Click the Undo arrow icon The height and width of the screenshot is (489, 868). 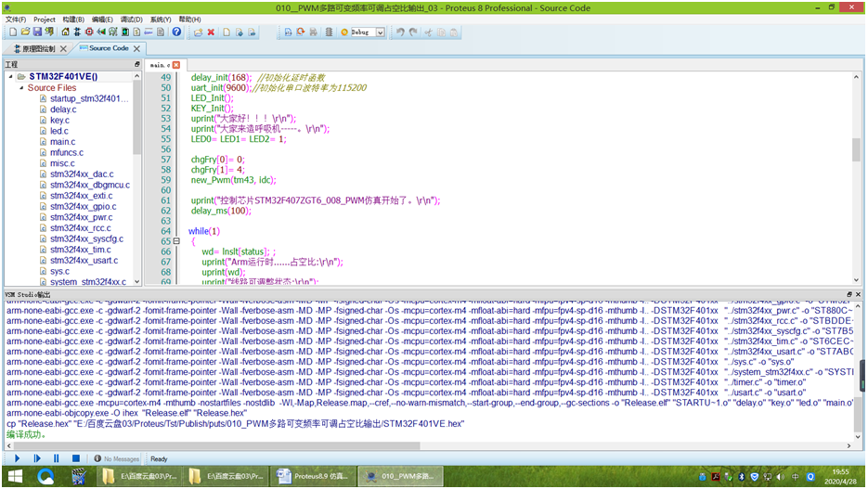[x=400, y=32]
